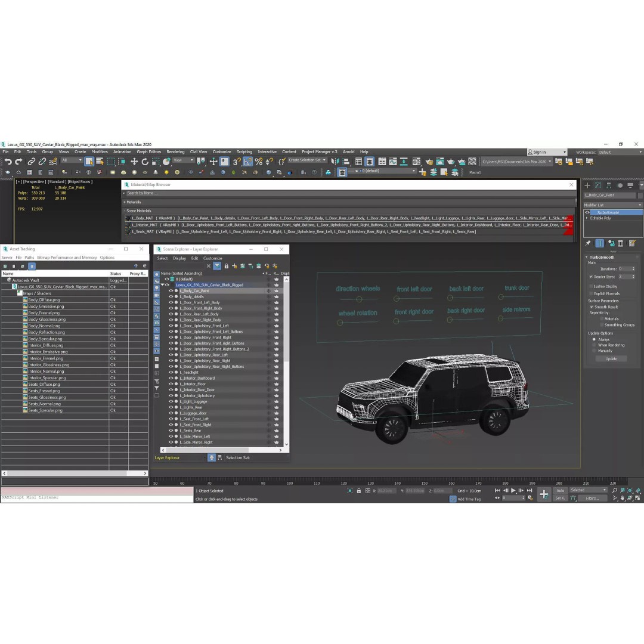Choose the Select and Scale tool
Image resolution: width=644 pixels, height=644 pixels.
click(x=155, y=162)
